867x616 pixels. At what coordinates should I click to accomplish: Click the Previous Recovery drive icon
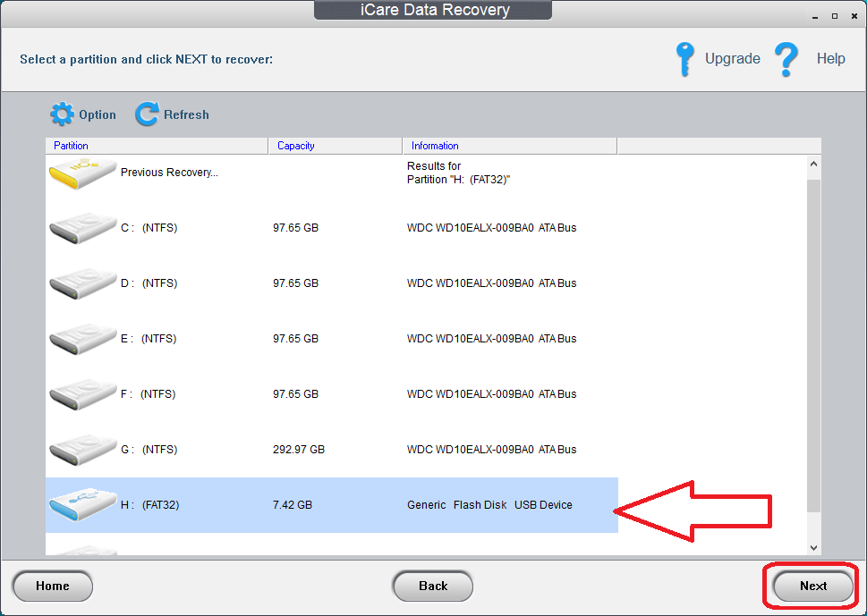click(x=81, y=172)
